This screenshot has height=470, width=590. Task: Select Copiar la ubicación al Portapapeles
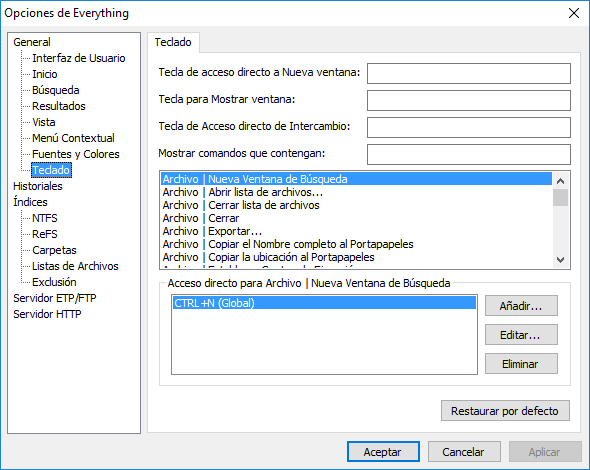click(356, 257)
